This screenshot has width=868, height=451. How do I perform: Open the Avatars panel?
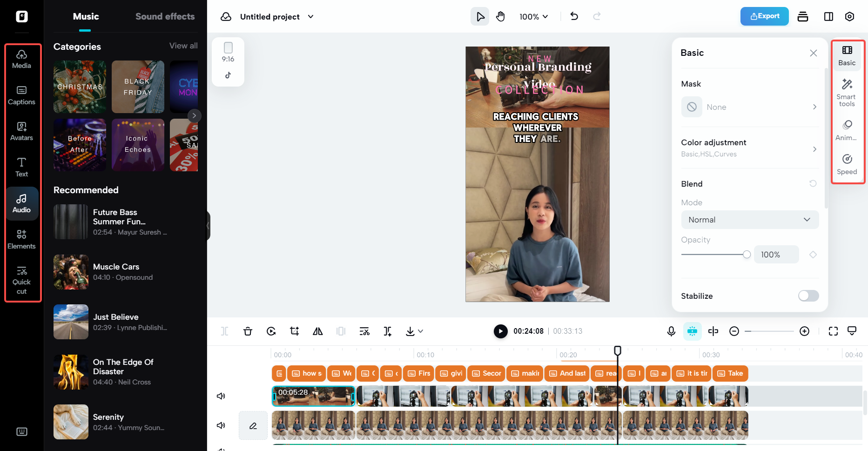tap(21, 131)
